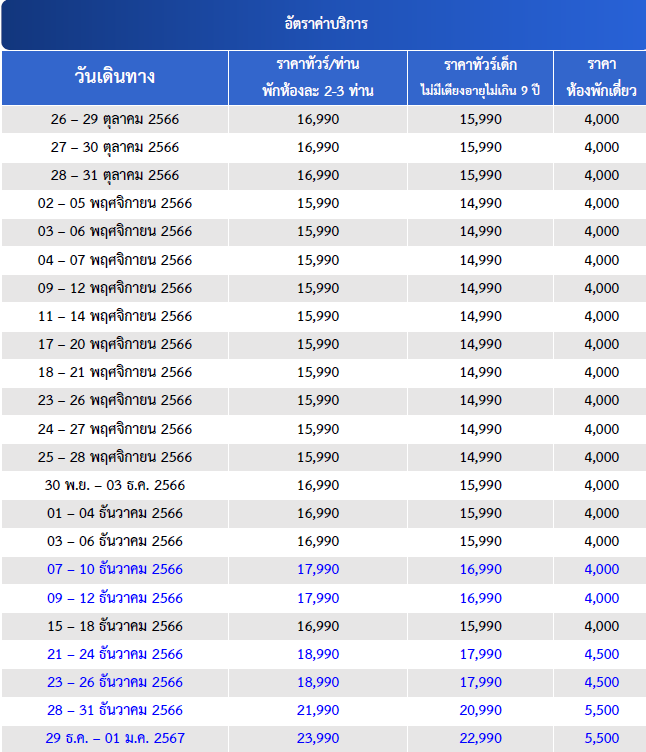The height and width of the screenshot is (752, 646).
Task: Click single room 4,500 for 23 – 26 ธันวาคม
Action: tap(601, 682)
